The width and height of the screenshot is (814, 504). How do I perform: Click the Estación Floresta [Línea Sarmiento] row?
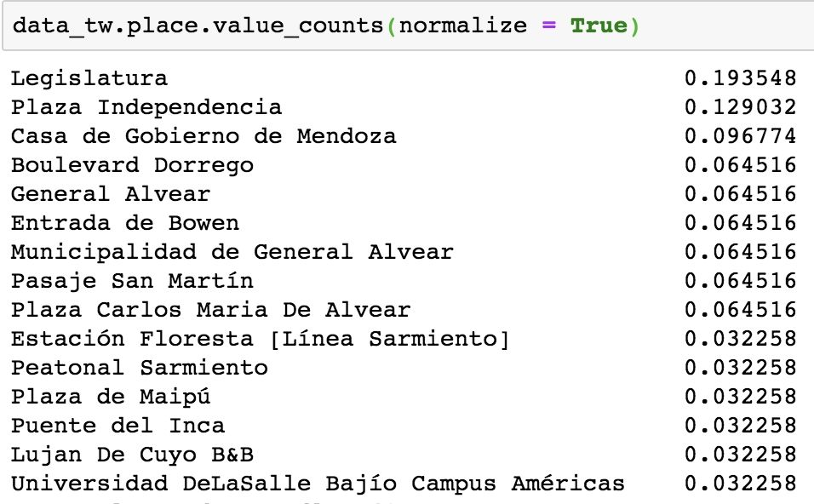click(261, 339)
